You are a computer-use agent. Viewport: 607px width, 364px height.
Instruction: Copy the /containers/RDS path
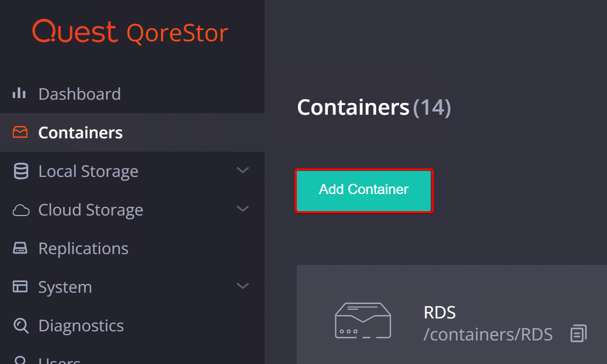pos(578,334)
